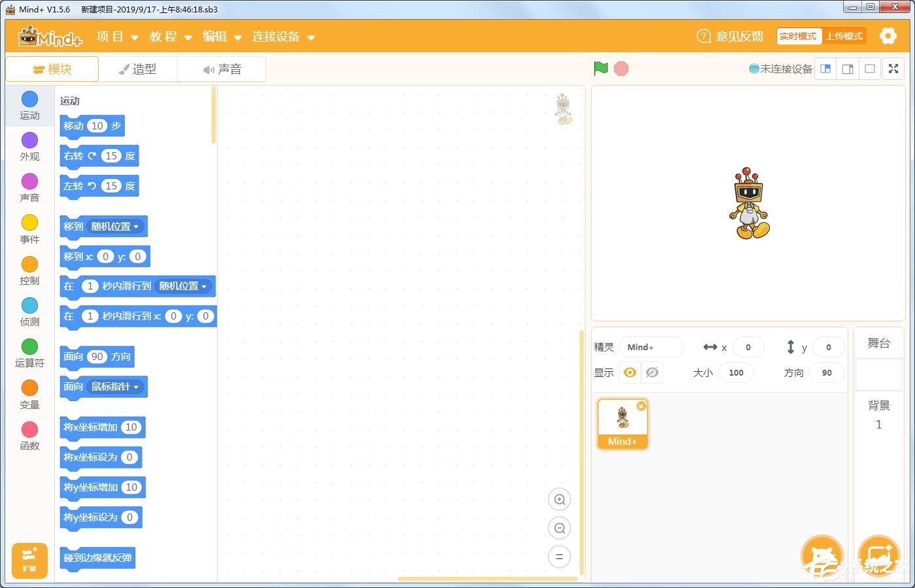The height and width of the screenshot is (588, 915).
Task: Click the 意见反馈 feedback link
Action: (x=730, y=36)
